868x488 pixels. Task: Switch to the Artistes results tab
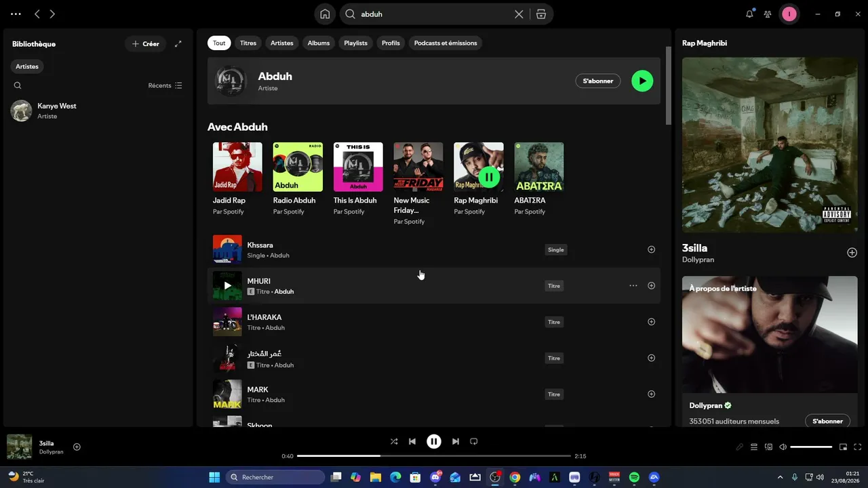(282, 43)
